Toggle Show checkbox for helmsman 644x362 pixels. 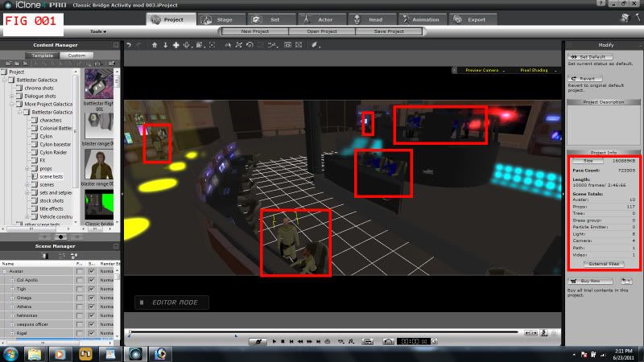[92, 315]
